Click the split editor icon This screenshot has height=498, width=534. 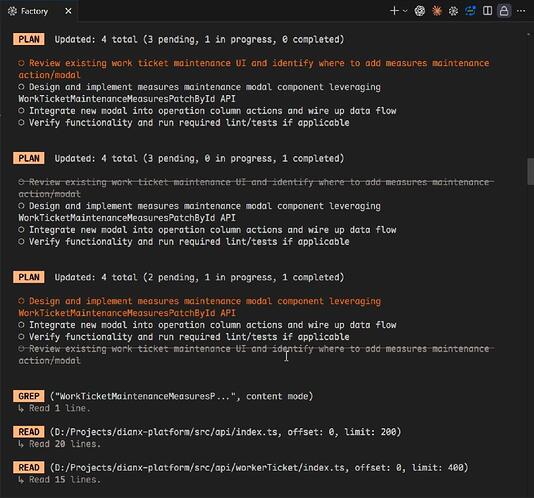click(487, 11)
